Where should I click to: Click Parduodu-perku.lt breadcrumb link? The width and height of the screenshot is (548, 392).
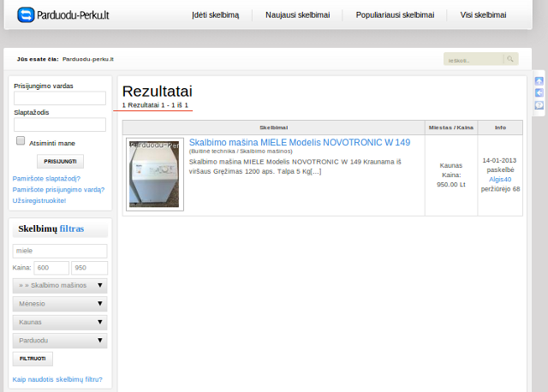88,59
